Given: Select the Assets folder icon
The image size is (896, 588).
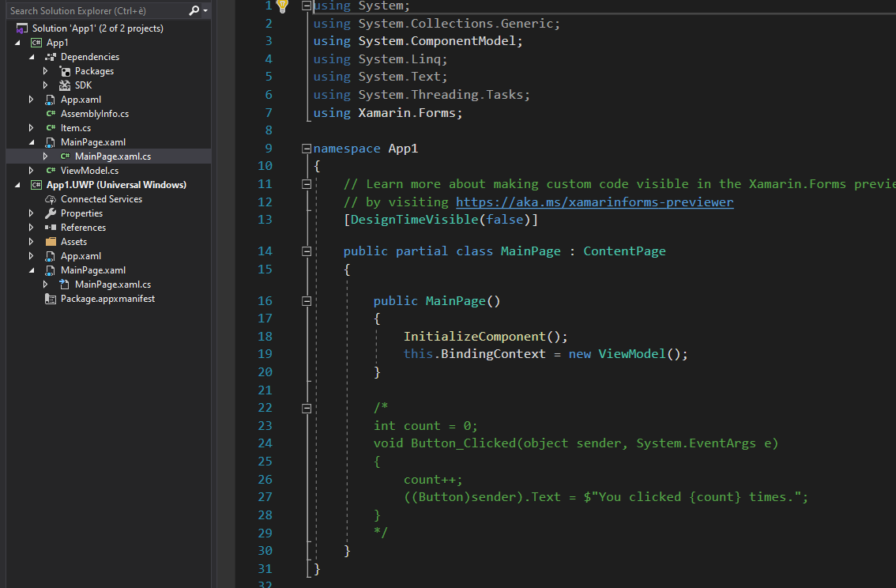Looking at the screenshot, I should (x=51, y=242).
